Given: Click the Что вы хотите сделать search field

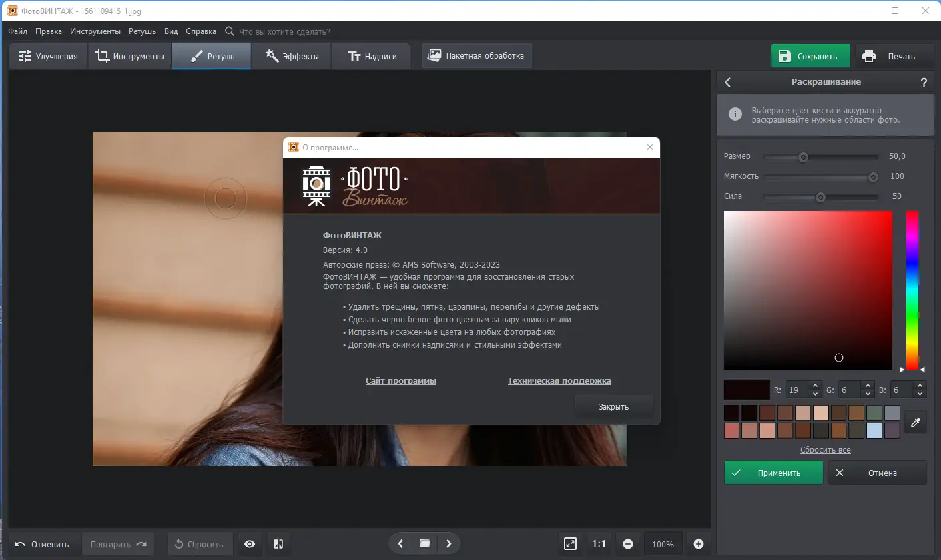Looking at the screenshot, I should 284,31.
